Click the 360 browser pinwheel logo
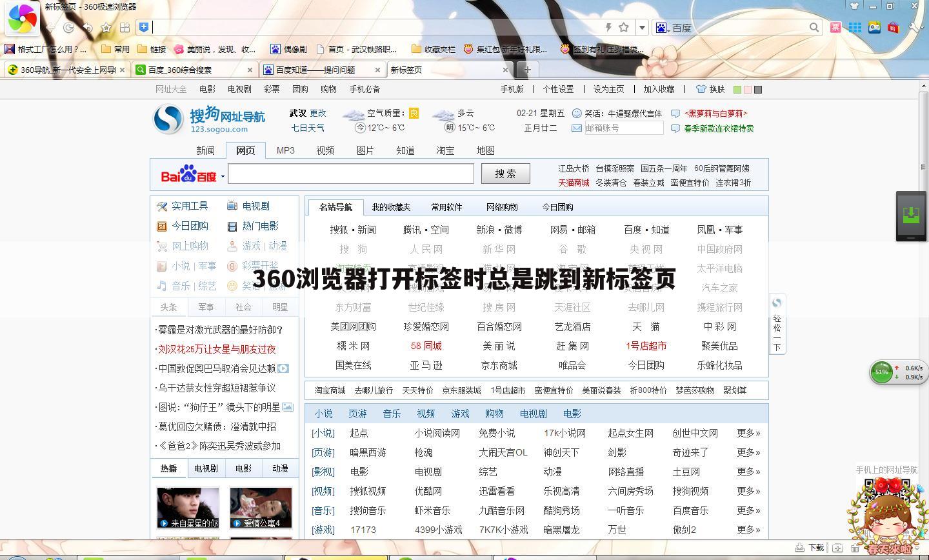Viewport: 929px width, 560px height. tap(22, 18)
